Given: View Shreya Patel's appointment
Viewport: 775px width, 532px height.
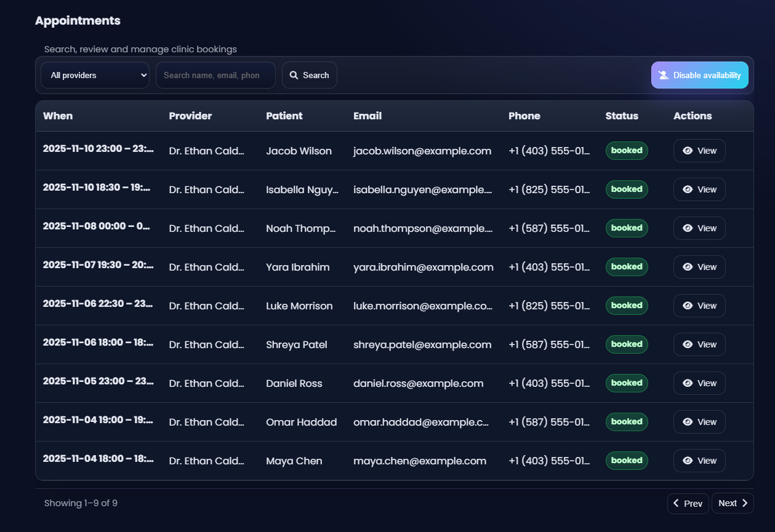Looking at the screenshot, I should coord(699,344).
